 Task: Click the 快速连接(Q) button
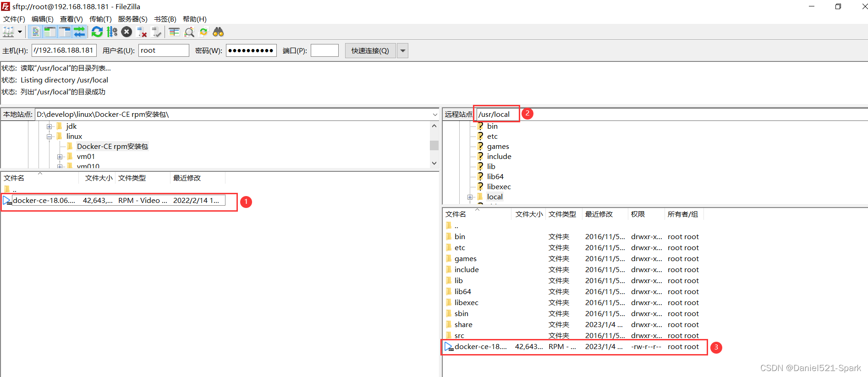370,51
